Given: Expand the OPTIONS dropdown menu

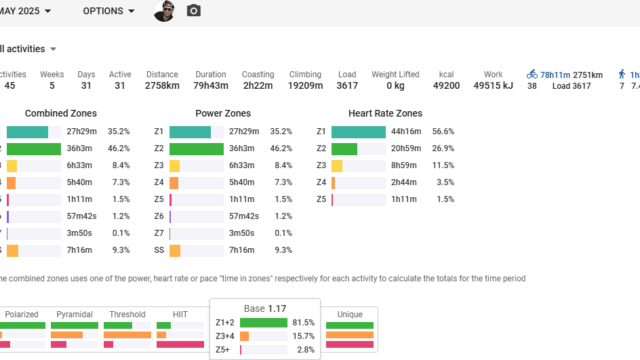Looking at the screenshot, I should [x=109, y=11].
